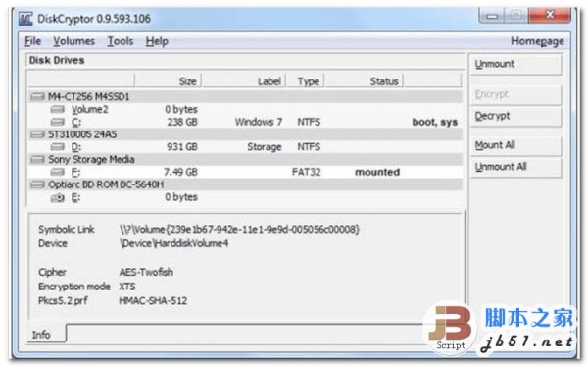The image size is (588, 367).
Task: Open the Homepage link
Action: 537,41
